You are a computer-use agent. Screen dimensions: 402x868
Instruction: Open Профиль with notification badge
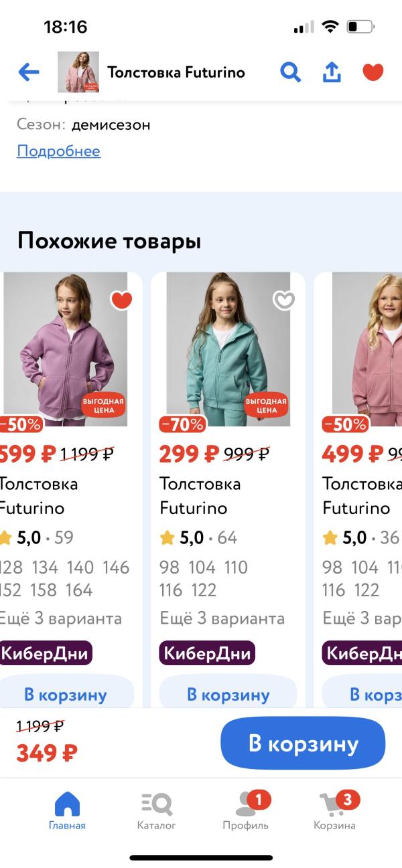(246, 810)
